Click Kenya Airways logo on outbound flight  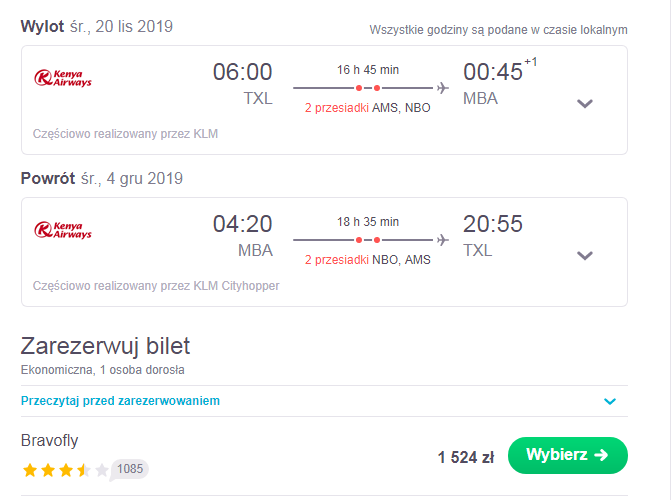63,78
